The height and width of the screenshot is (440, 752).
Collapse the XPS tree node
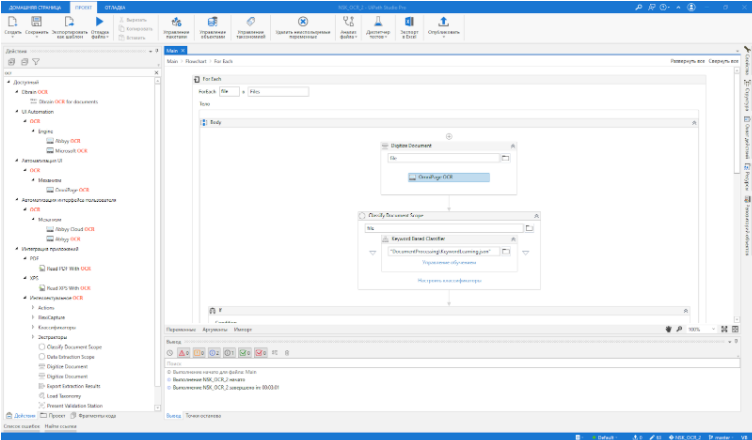coord(25,278)
